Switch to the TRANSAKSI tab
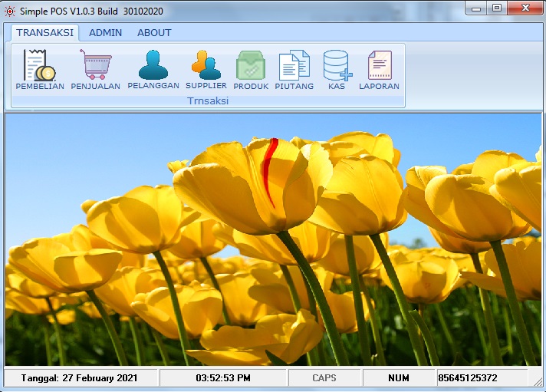The height and width of the screenshot is (392, 546). [x=44, y=33]
